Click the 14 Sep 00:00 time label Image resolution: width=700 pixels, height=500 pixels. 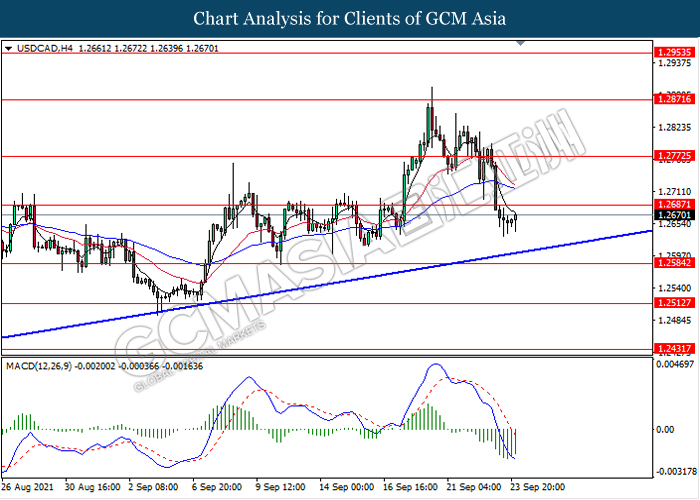pyautogui.click(x=346, y=487)
